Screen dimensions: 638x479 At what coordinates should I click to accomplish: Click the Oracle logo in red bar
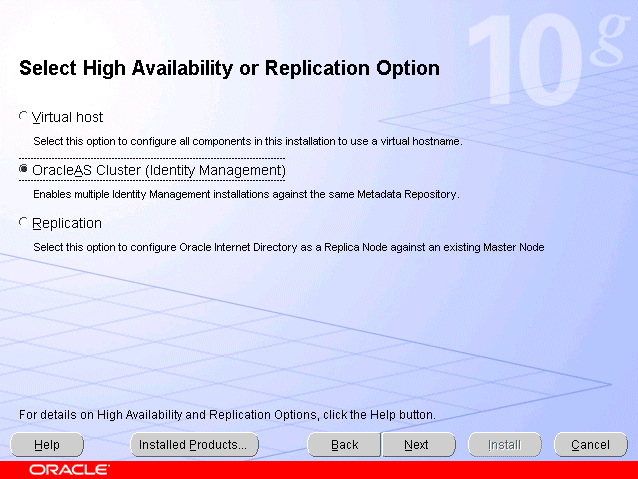69,470
